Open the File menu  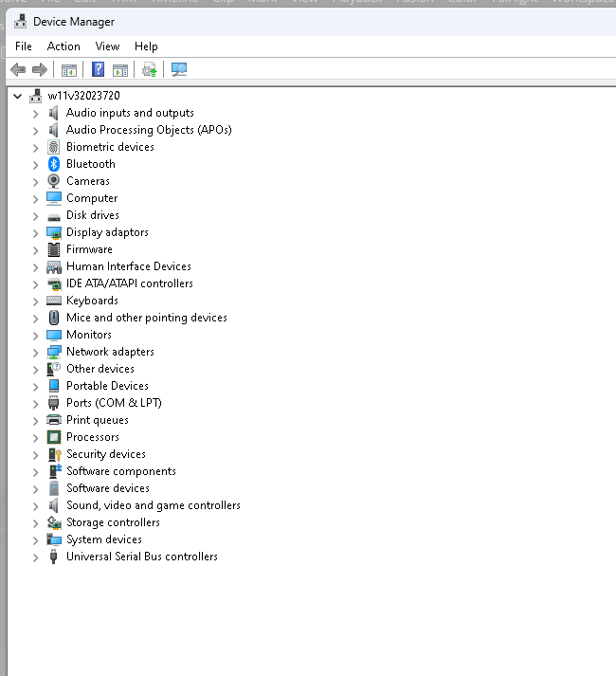pyautogui.click(x=24, y=46)
